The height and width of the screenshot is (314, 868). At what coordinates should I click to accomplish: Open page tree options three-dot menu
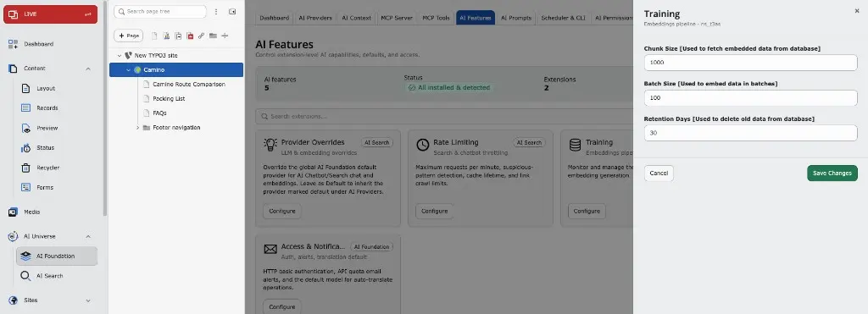tap(216, 12)
